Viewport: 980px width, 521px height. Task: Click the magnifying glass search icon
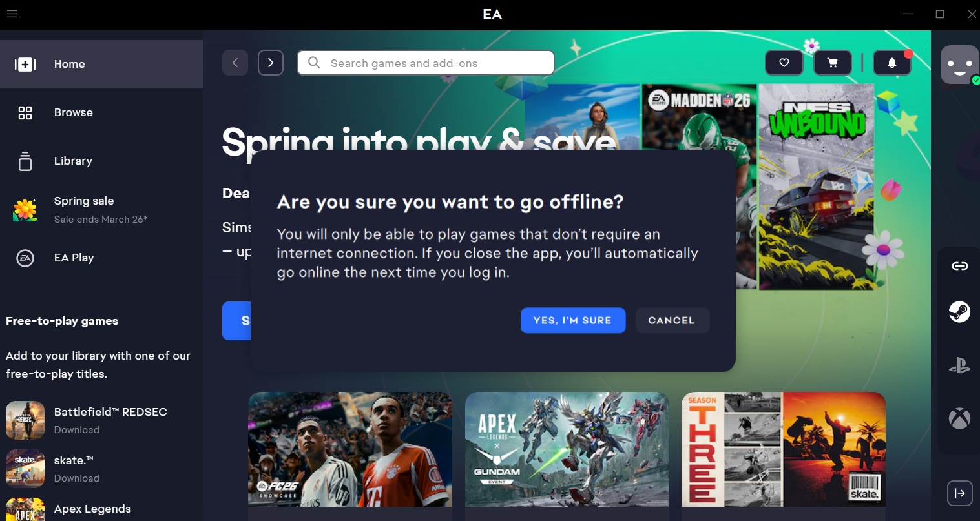314,63
